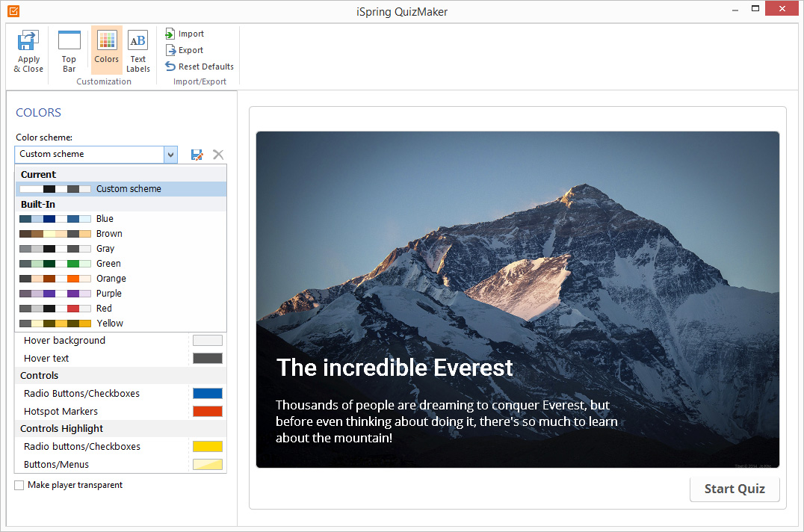The image size is (804, 532).
Task: Click the Export icon
Action: [183, 50]
